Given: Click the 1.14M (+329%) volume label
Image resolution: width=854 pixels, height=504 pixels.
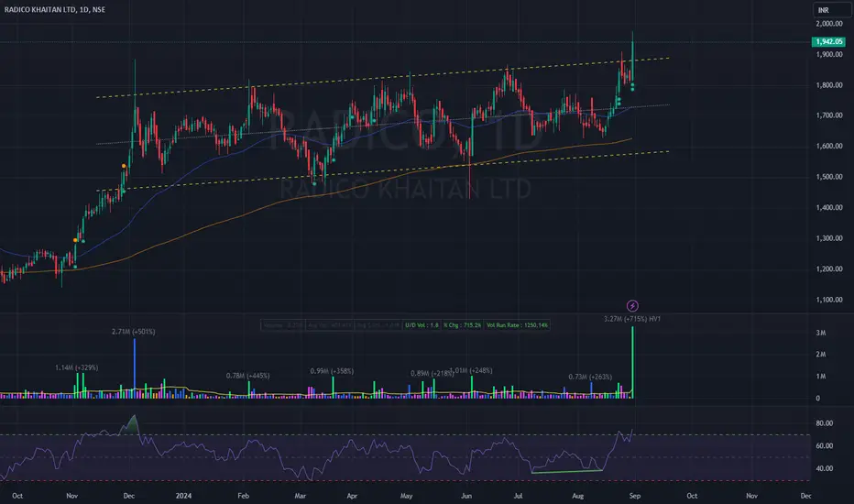Looking at the screenshot, I should (76, 367).
